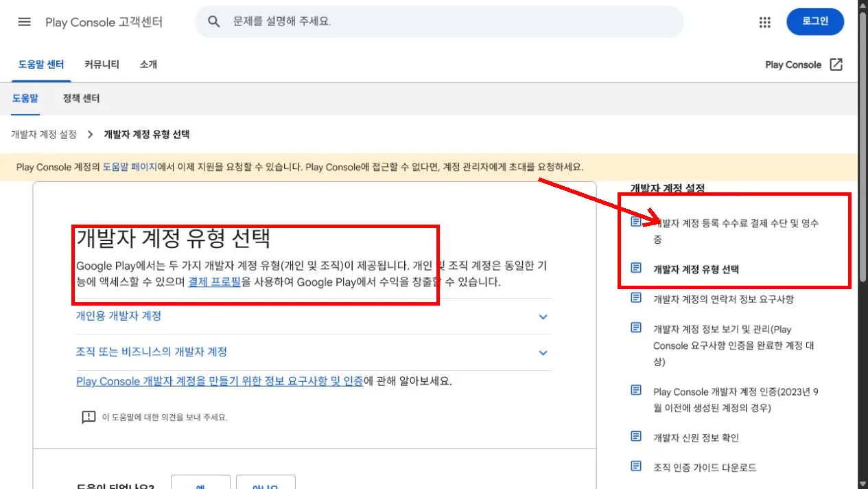Click breadcrumb chevron after 개발자 계정 설정
Screen dimensions: 868x489
pos(90,135)
